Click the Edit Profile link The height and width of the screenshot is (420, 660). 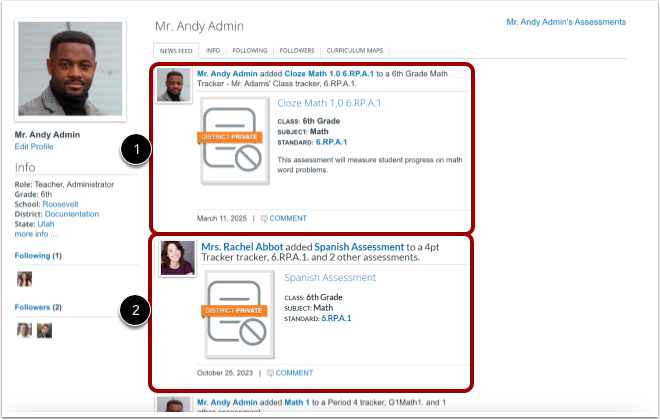coord(34,146)
